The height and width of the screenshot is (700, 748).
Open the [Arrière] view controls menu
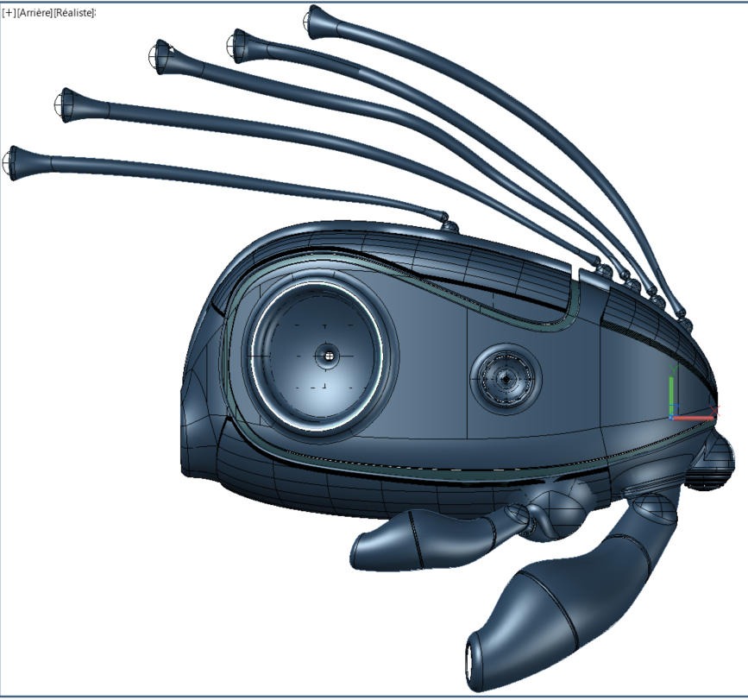(35, 13)
